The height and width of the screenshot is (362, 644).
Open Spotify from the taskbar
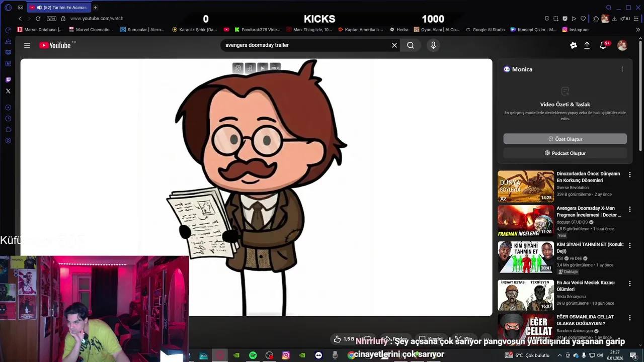coord(253,355)
